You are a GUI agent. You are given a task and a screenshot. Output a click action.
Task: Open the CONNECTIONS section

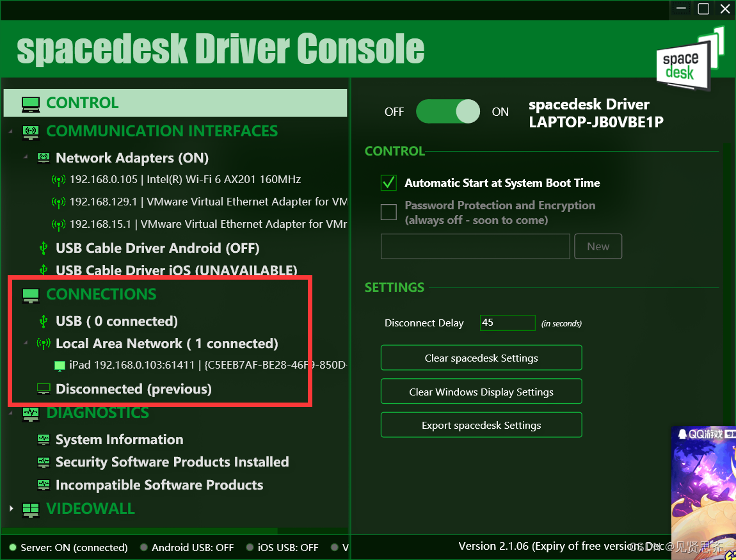click(101, 294)
